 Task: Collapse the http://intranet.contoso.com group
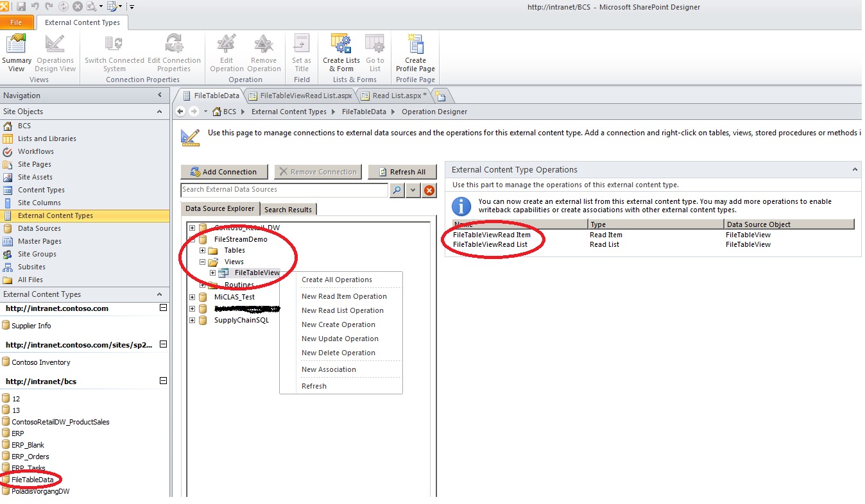[x=163, y=308]
